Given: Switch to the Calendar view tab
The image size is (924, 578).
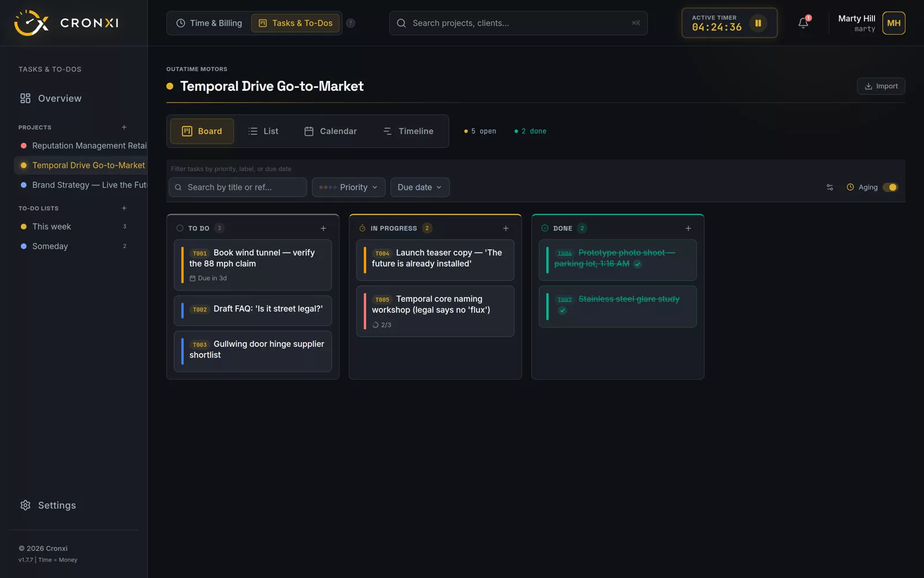Looking at the screenshot, I should click(x=330, y=131).
